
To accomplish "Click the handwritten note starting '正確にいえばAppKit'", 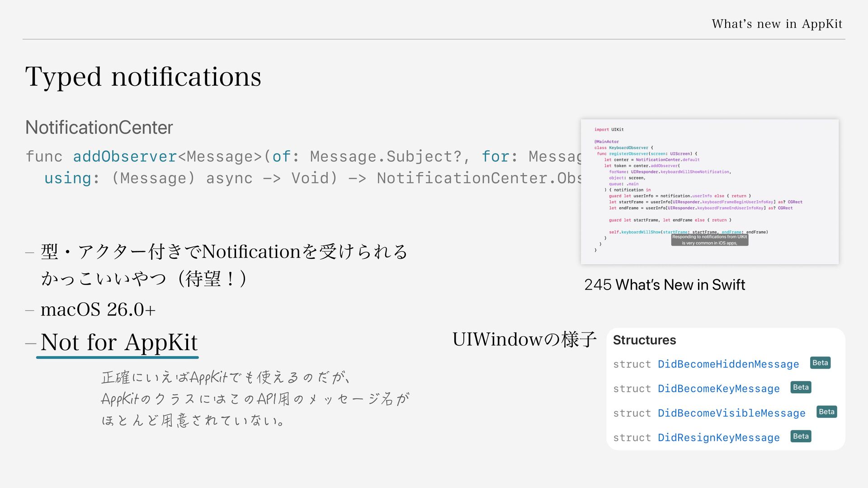I will click(x=255, y=399).
